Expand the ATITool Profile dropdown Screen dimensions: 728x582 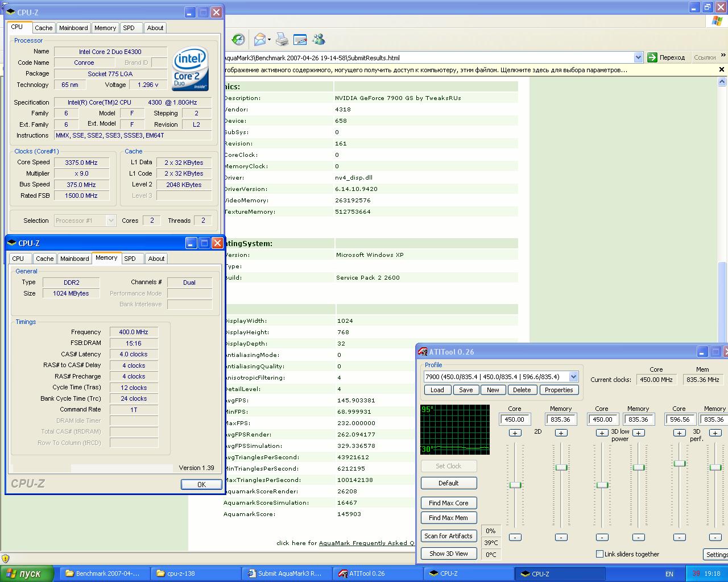(x=573, y=377)
